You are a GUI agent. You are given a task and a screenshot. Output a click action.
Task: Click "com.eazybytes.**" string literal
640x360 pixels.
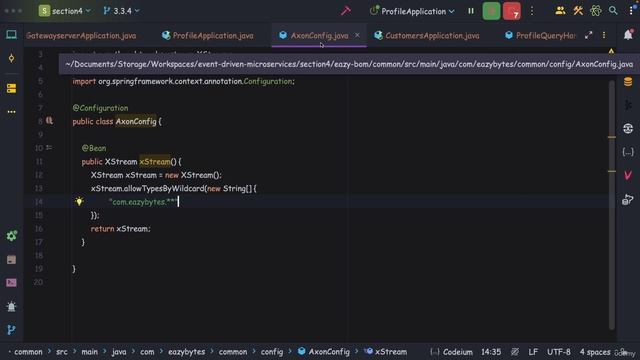[143, 202]
